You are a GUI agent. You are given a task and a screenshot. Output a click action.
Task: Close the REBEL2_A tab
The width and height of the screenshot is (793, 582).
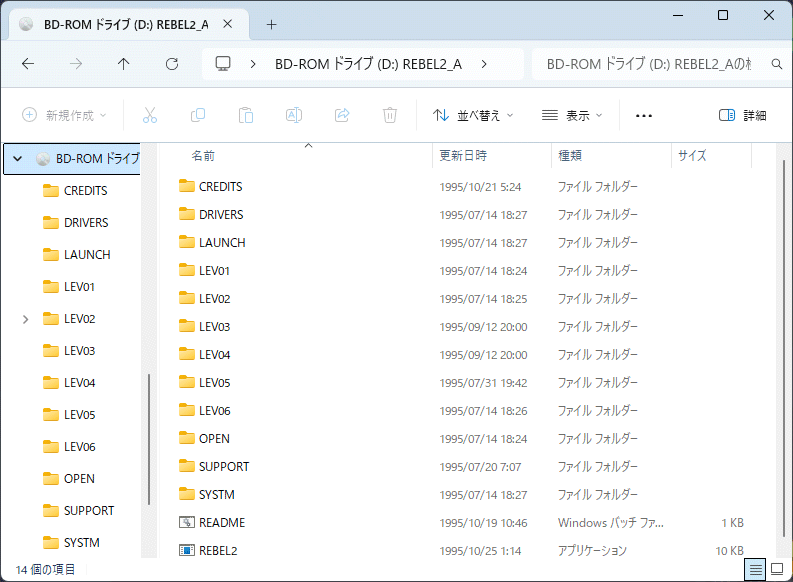coord(228,24)
